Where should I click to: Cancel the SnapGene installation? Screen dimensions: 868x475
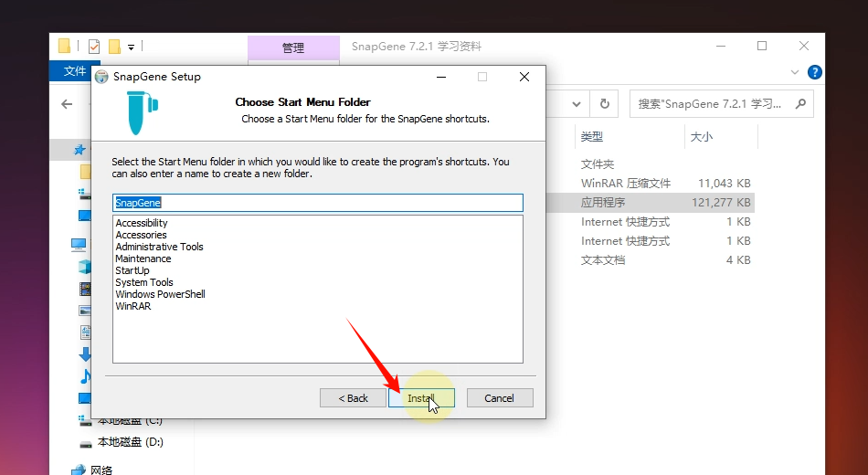coord(499,398)
